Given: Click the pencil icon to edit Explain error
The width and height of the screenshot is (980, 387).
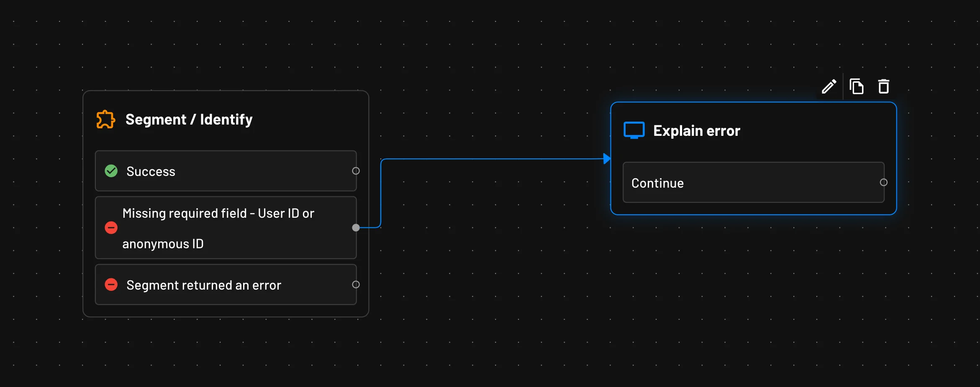Looking at the screenshot, I should coord(829,86).
